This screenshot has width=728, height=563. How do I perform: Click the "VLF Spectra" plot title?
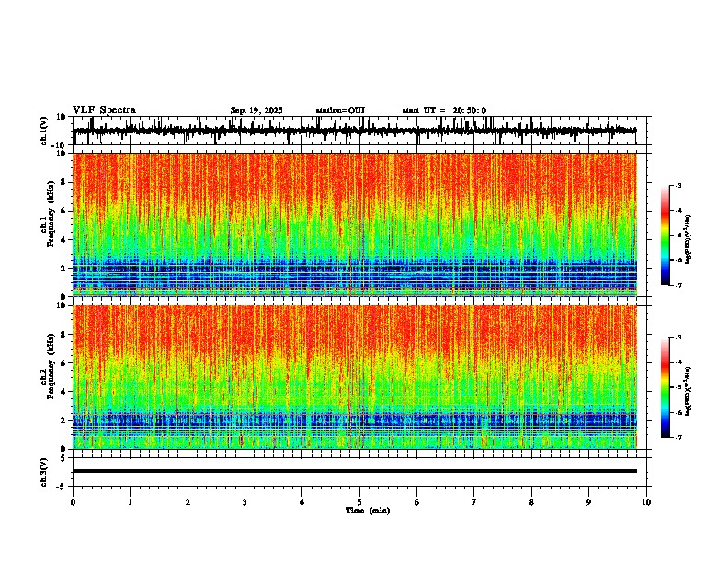click(x=104, y=110)
